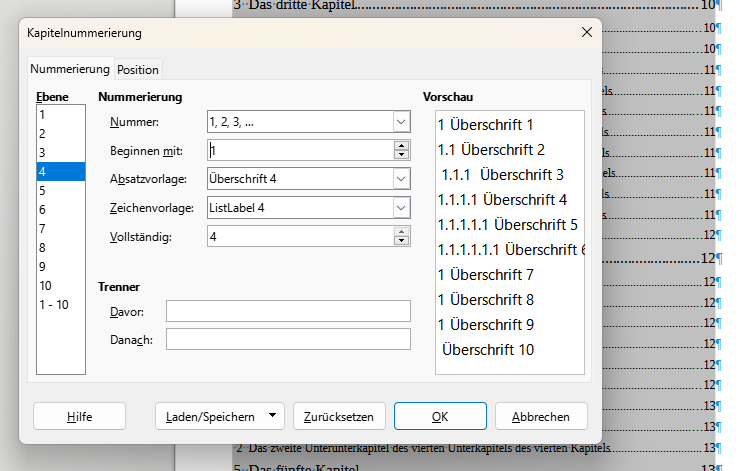The image size is (756, 471).
Task: Click 'Das fünfte Kapitel' in document
Action: point(303,468)
